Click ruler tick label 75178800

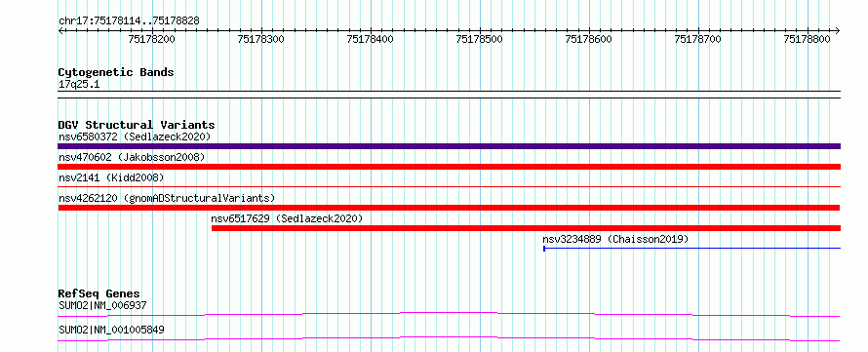pyautogui.click(x=808, y=39)
